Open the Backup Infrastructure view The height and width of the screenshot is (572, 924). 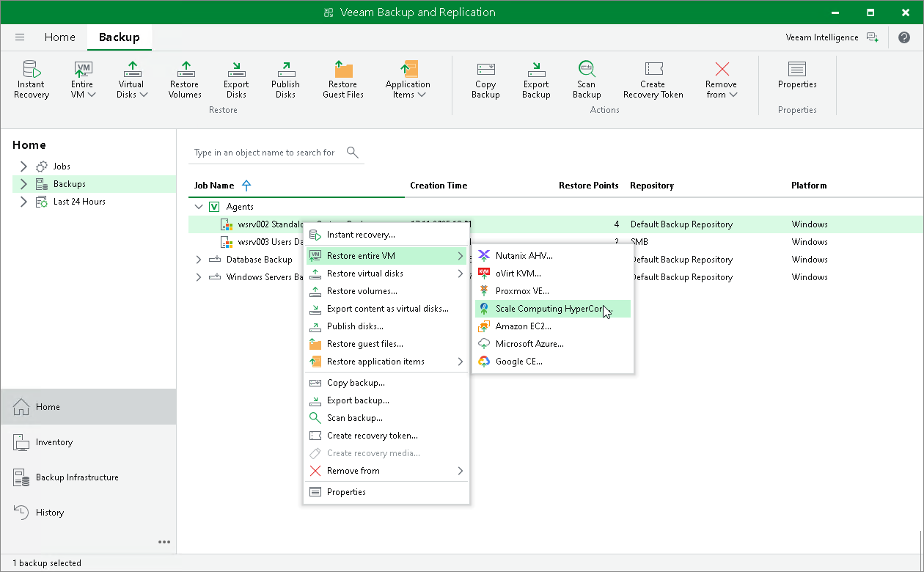(x=77, y=477)
